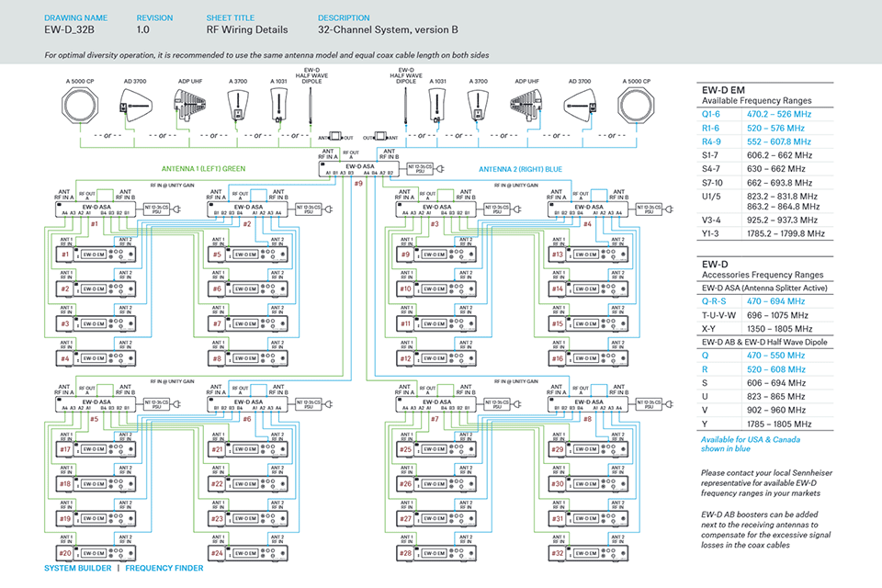882x588 pixels.
Task: Select the EW-D ASA splitter labeled #3
Action: coord(436,209)
